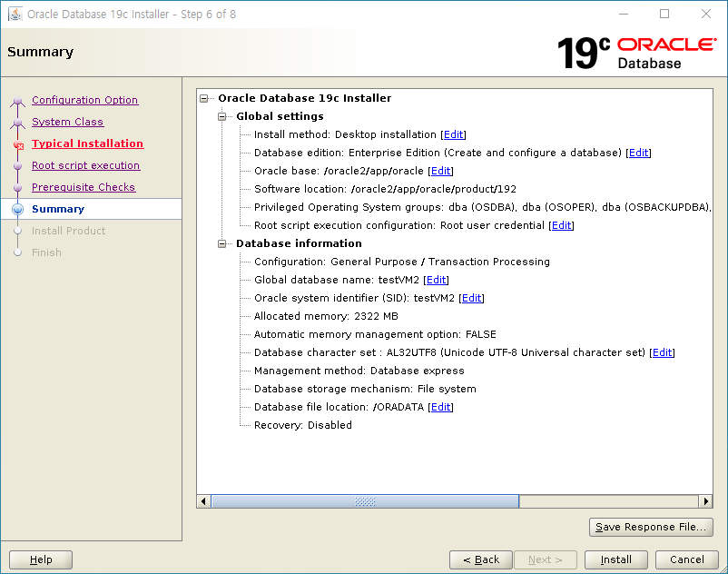Maximize the installer window
The width and height of the screenshot is (728, 574).
(664, 14)
